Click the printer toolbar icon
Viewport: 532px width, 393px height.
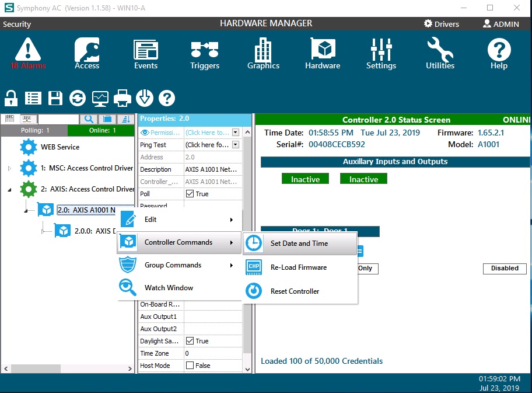(x=122, y=98)
